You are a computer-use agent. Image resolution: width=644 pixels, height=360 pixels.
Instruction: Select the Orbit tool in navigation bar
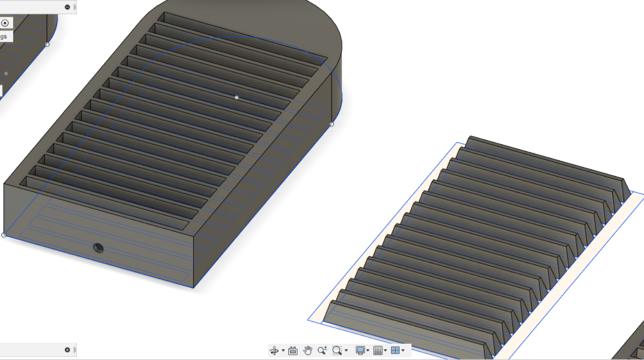[274, 350]
